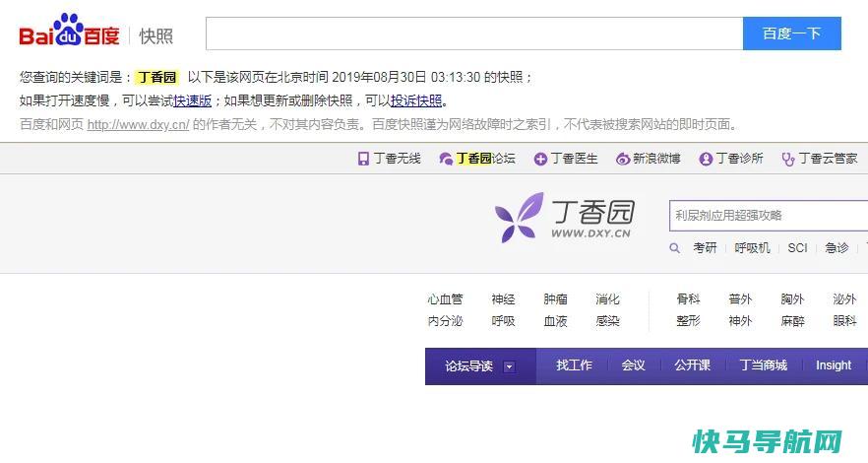Open the 普外 category
Viewport: 868px width, 463px height.
[740, 299]
